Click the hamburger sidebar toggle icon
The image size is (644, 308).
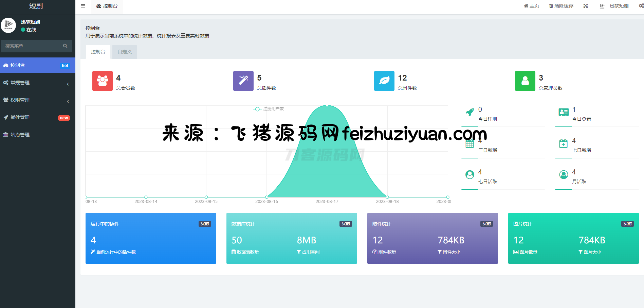tap(83, 6)
